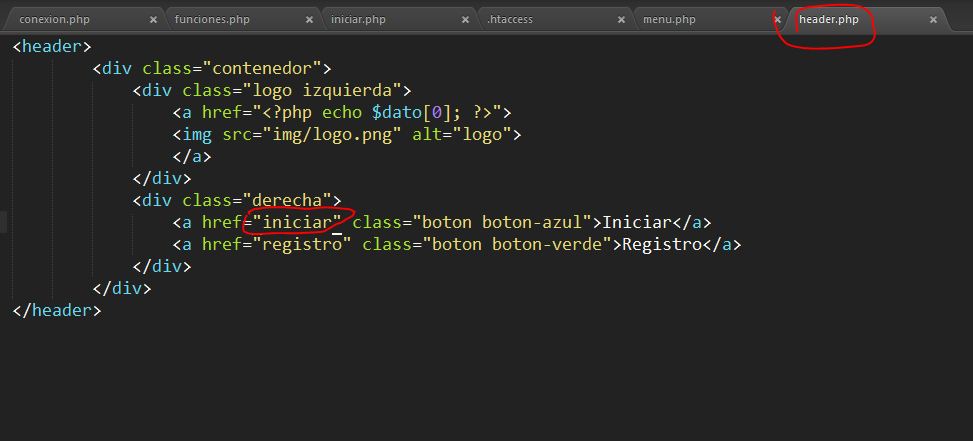Go to the .htaccess tab
Viewport: 973px width, 441px height.
click(x=510, y=19)
